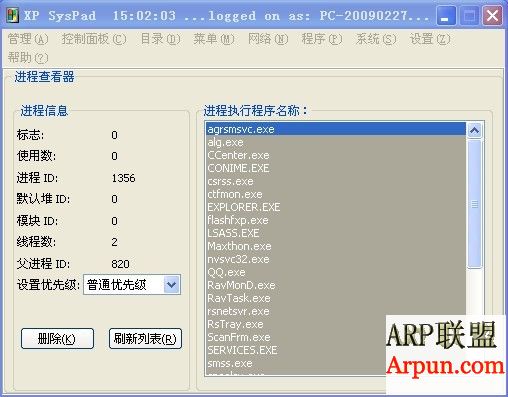Click the parent process ID value 820
Image resolution: width=508 pixels, height=397 pixels.
(x=120, y=264)
